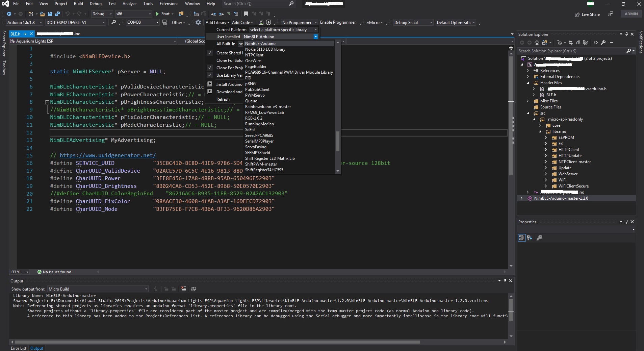Click the Refresh entry in Add Library menu
Screen dimensions: 644x351
click(223, 99)
